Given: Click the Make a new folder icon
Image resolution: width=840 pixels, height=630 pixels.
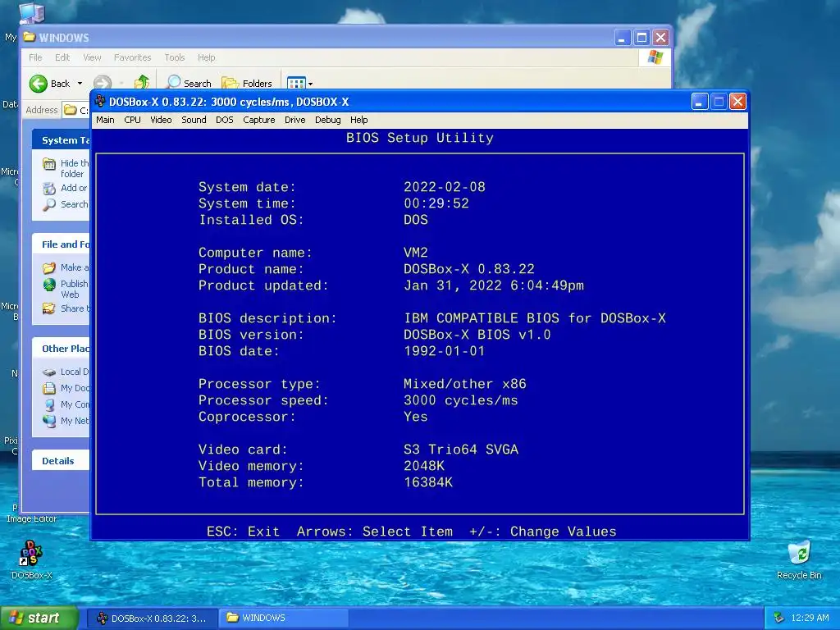Looking at the screenshot, I should pyautogui.click(x=49, y=267).
